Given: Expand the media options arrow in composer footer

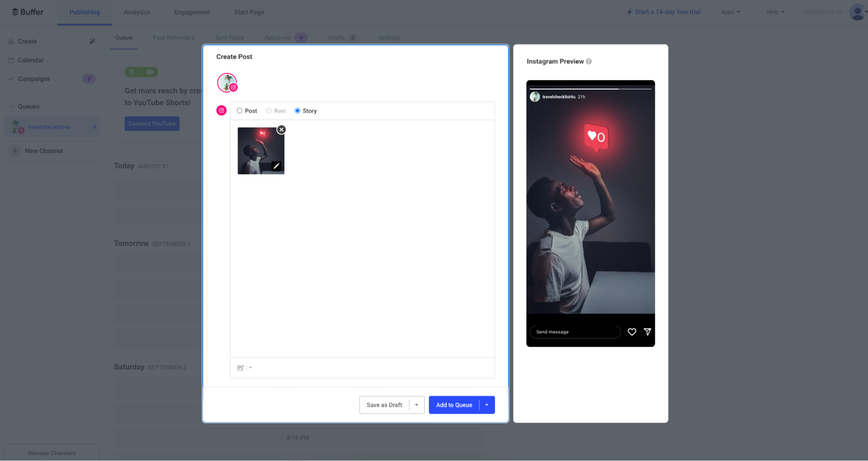Looking at the screenshot, I should click(x=251, y=368).
